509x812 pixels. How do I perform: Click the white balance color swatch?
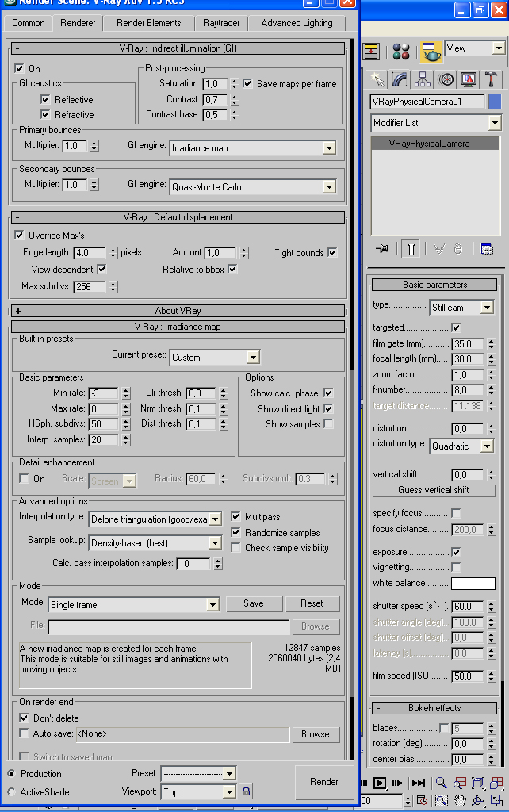[x=473, y=584]
